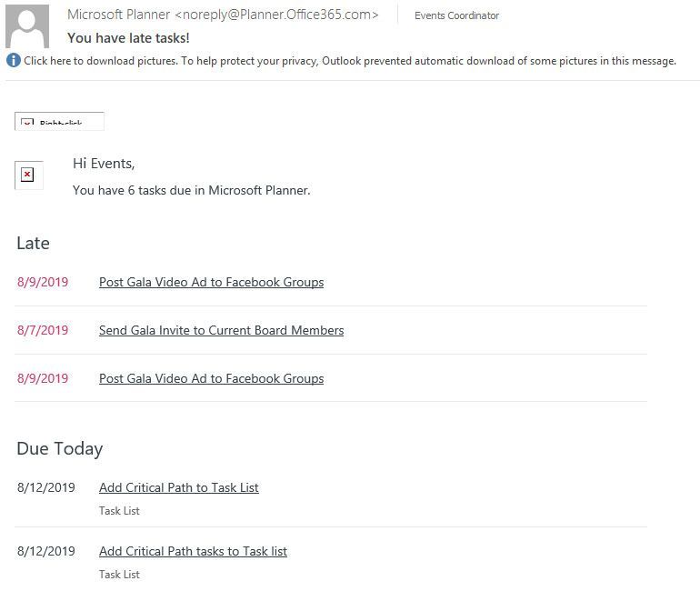This screenshot has height=591, width=700.
Task: Click the 8/7/2019 late date
Action: click(x=43, y=330)
